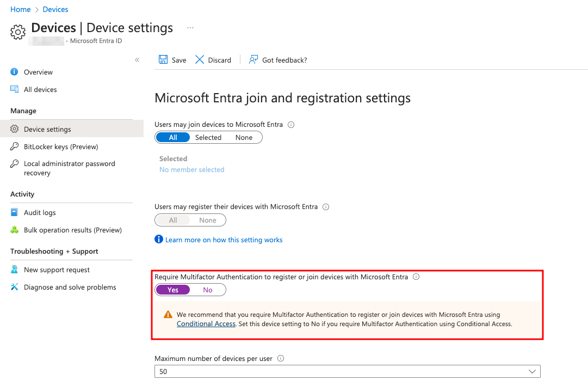This screenshot has height=392, width=588.
Task: Open BitLocker keys (Preview)
Action: pyautogui.click(x=61, y=146)
